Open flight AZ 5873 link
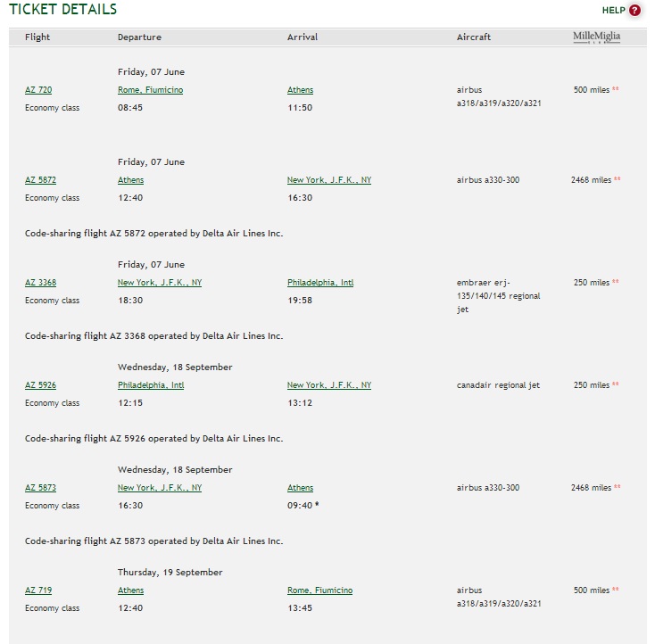Viewport: 655px width, 644px height. tap(40, 488)
